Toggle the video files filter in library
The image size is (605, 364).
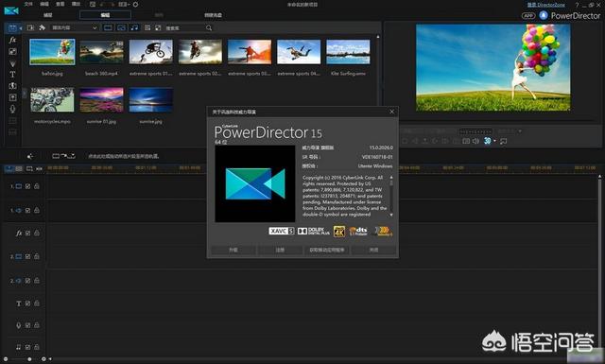pyautogui.click(x=109, y=27)
